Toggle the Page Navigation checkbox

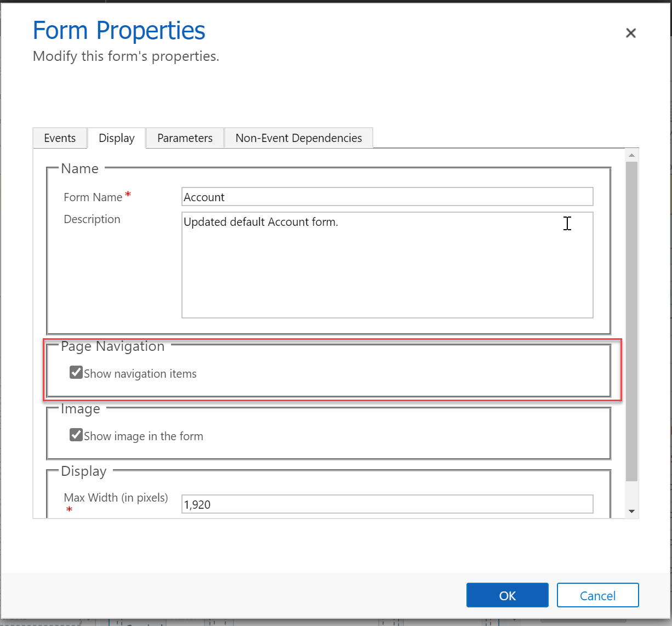click(76, 372)
